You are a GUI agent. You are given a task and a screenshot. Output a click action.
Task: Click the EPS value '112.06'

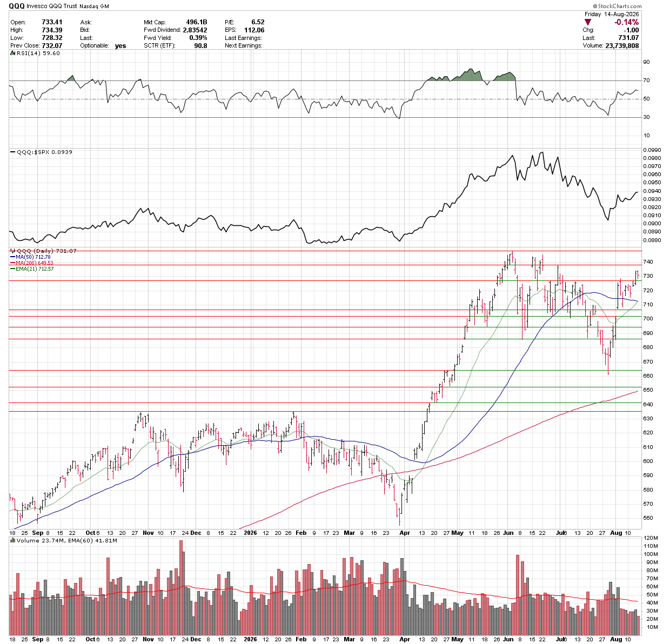[x=254, y=30]
